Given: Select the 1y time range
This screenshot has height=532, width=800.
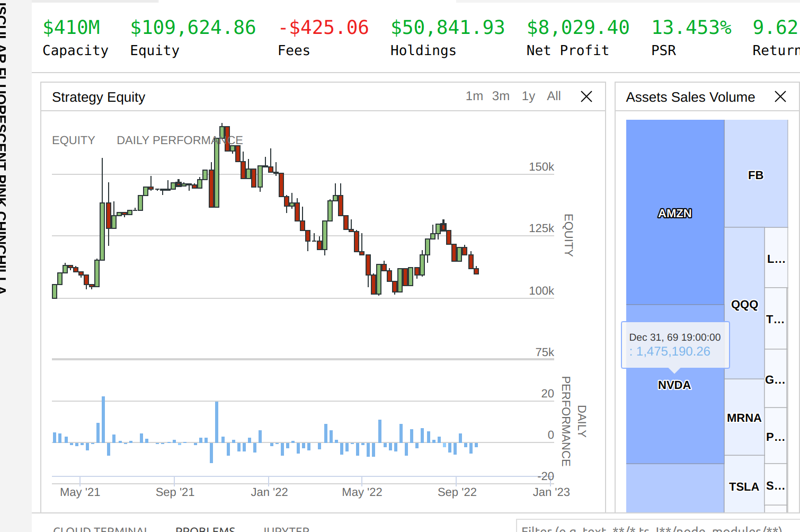Looking at the screenshot, I should point(528,96).
